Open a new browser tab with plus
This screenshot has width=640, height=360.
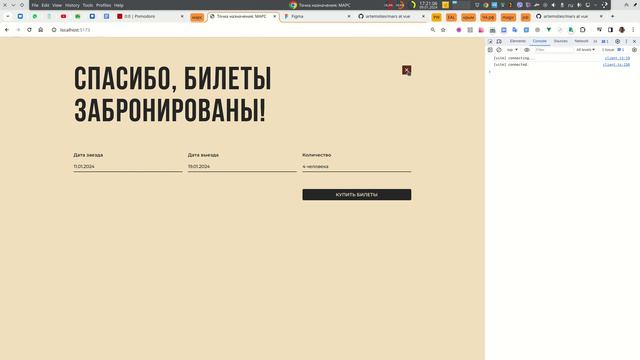[x=612, y=16]
